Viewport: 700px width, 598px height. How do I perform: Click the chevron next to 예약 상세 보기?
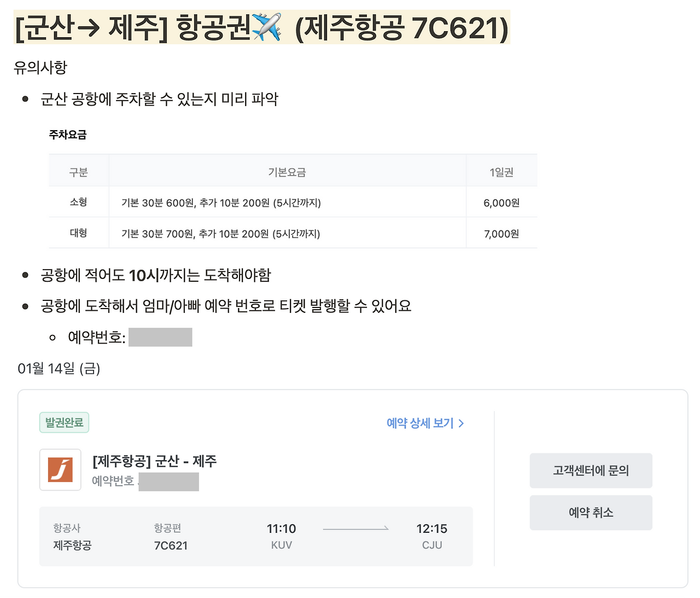point(461,423)
